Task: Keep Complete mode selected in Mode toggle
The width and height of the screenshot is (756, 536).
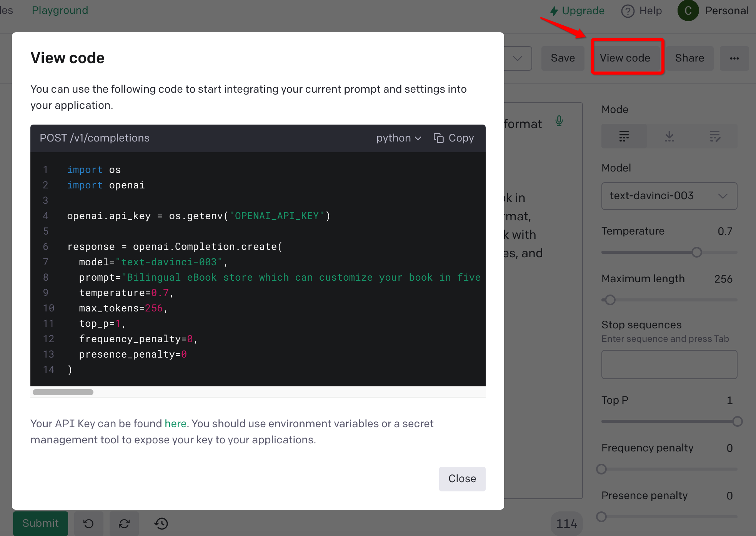Action: [x=624, y=136]
